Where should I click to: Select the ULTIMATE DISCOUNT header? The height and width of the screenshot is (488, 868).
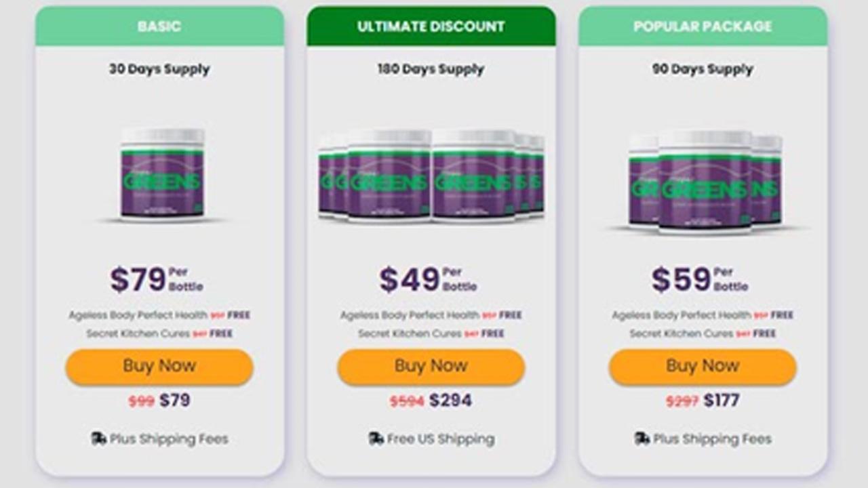pos(431,26)
